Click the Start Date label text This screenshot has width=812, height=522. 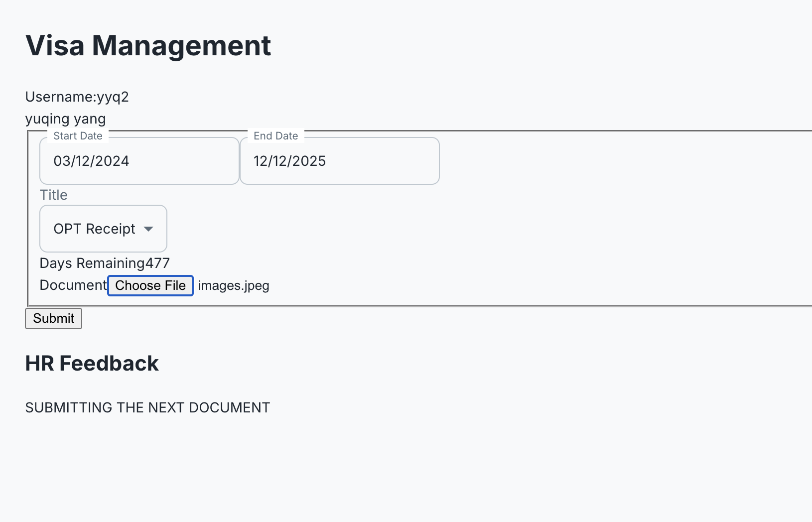tap(78, 135)
